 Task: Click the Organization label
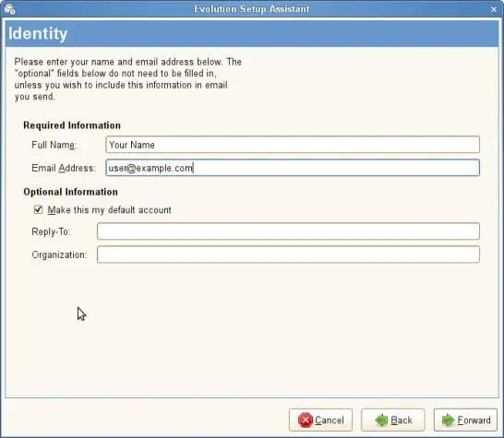59,255
